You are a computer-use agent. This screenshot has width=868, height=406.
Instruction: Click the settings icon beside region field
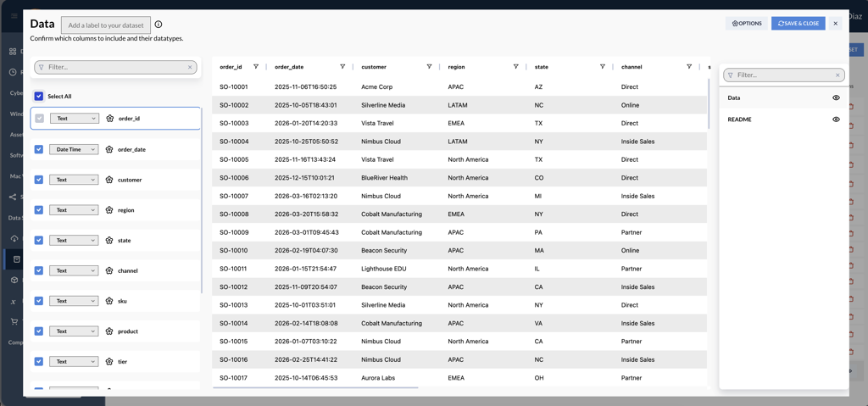(109, 210)
